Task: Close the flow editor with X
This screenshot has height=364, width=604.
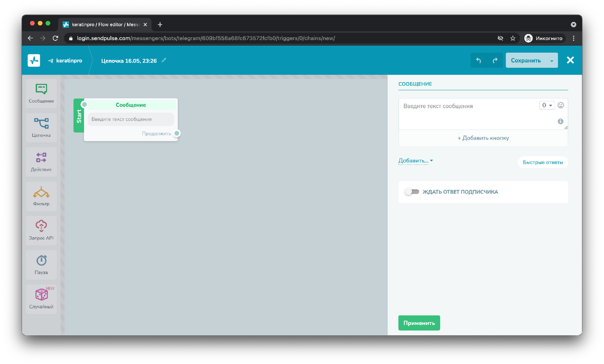Action: [x=570, y=60]
